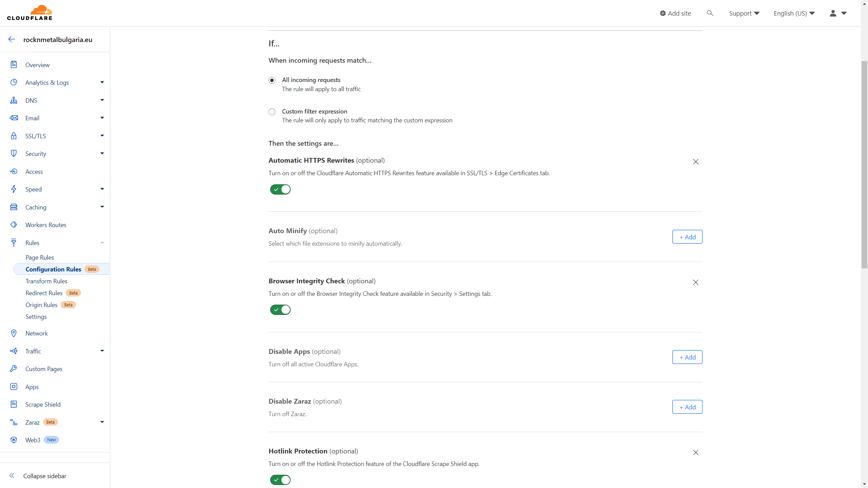
Task: Open Workers Routes via its icon
Action: (x=14, y=224)
